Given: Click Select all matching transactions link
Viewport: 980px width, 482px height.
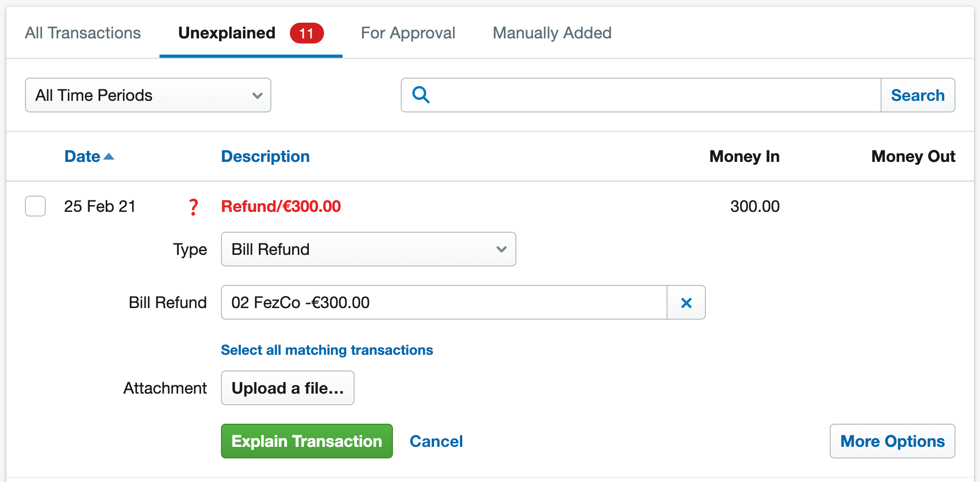Looking at the screenshot, I should point(327,350).
